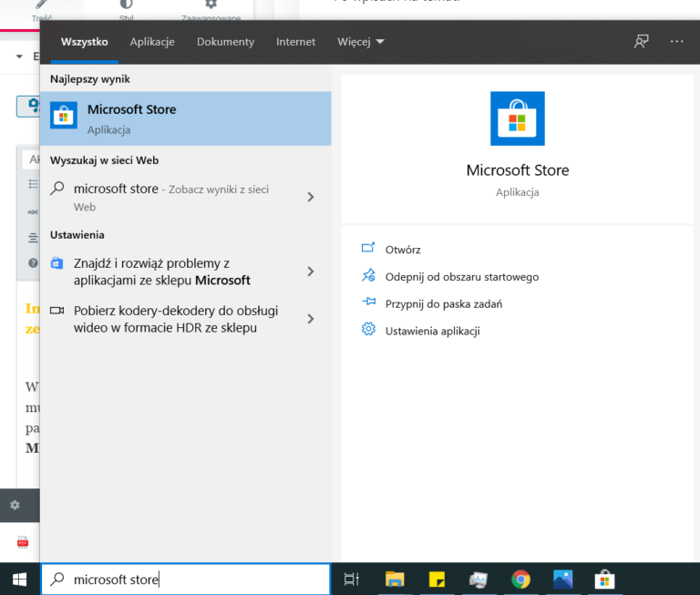
Task: Click Odepnij od obszaru startowego
Action: click(462, 277)
